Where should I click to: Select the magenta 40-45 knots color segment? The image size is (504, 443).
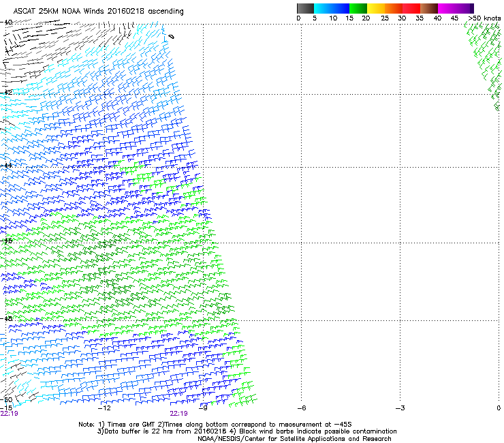pos(447,8)
